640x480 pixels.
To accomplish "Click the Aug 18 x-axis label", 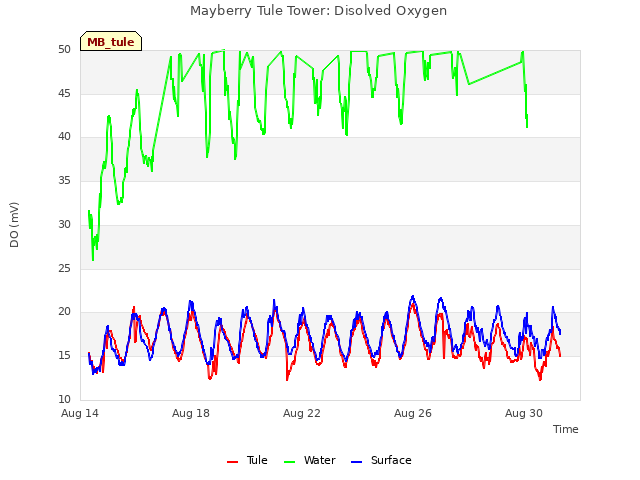I will pos(191,413).
